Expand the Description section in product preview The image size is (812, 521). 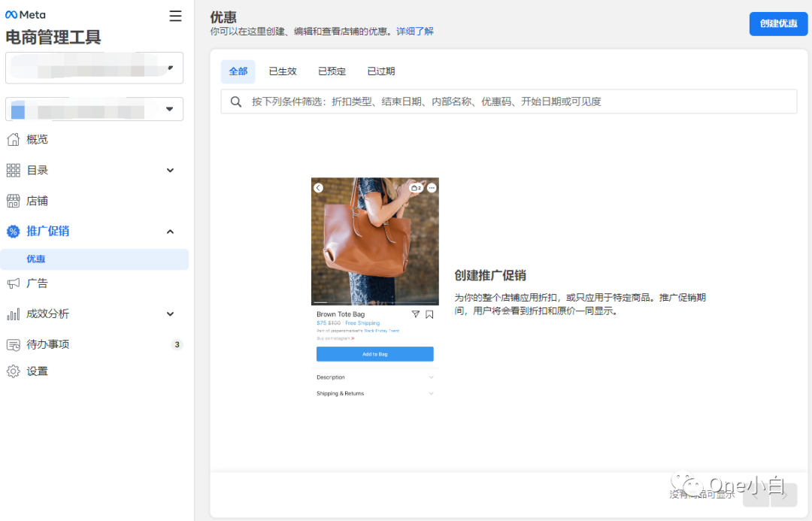tap(431, 377)
